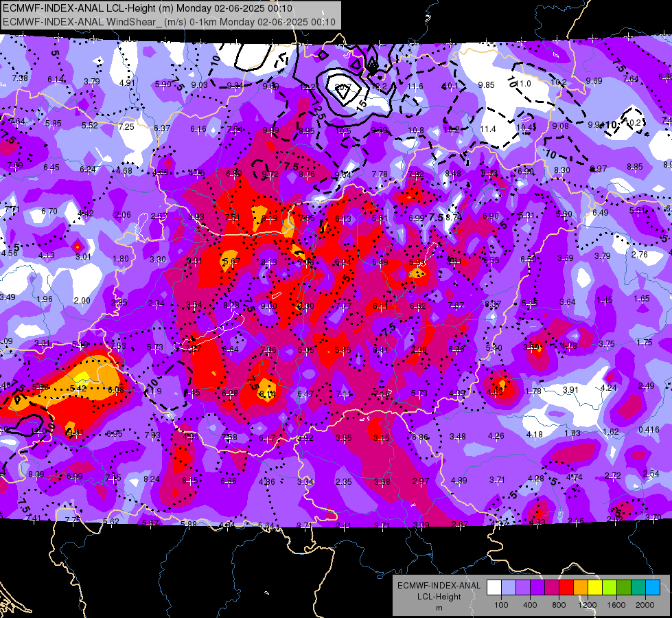672x618 pixels.
Task: Click the wind shear value 8.30
Action: click(x=562, y=170)
